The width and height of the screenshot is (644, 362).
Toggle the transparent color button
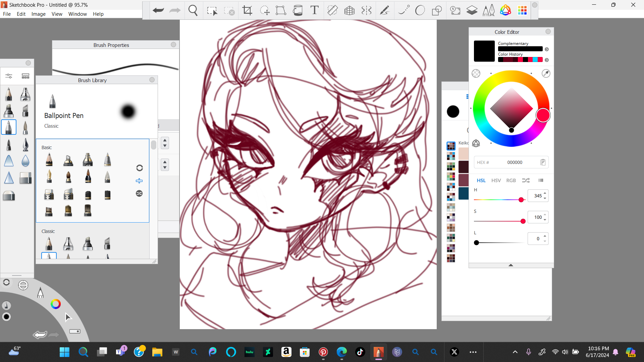(x=476, y=73)
